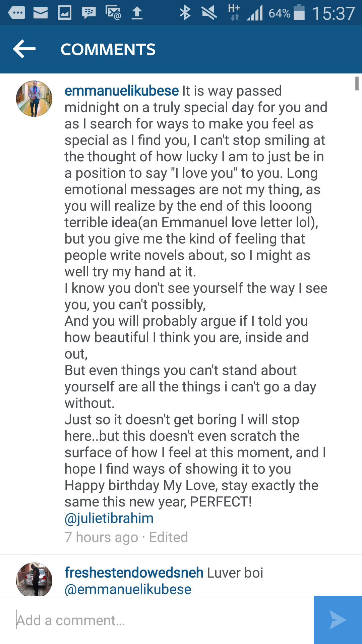Tap the back arrow icon
This screenshot has width=362, height=644.
tap(24, 49)
